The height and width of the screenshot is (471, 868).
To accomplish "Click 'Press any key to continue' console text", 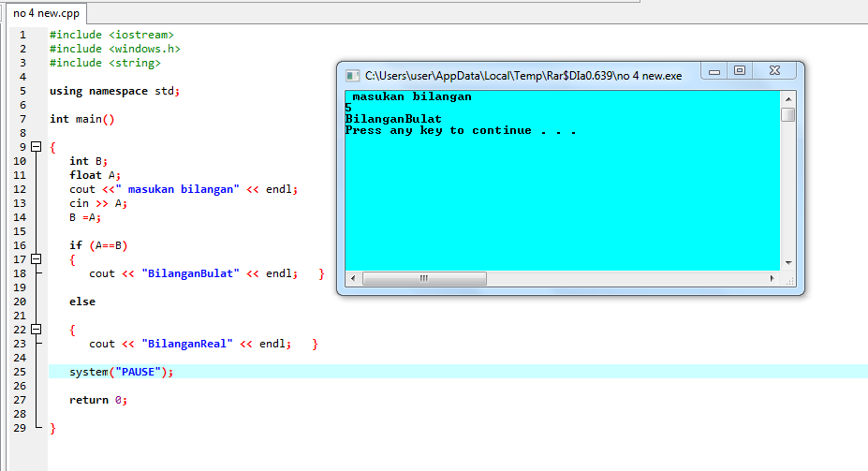I will click(460, 130).
